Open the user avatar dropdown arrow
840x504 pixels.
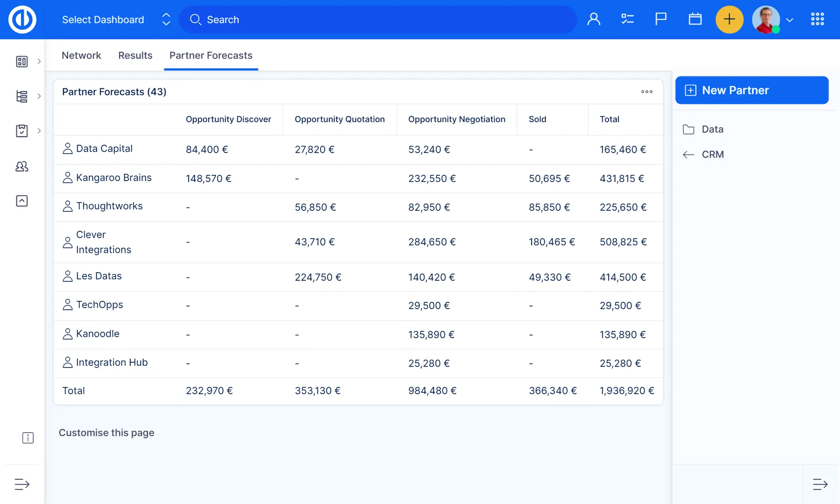point(790,20)
